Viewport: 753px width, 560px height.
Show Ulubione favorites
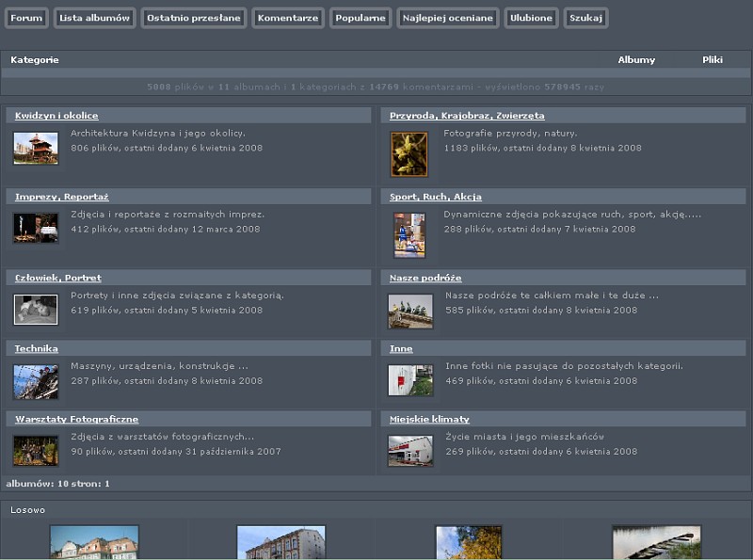[x=531, y=17]
